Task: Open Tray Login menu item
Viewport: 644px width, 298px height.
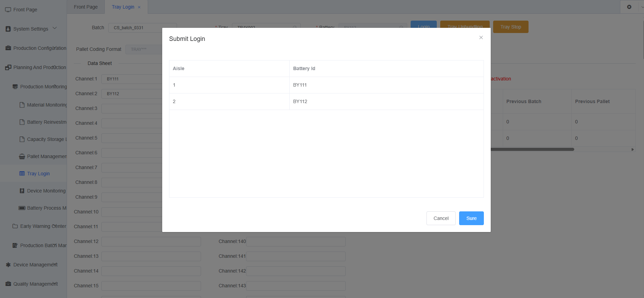Action: (x=33, y=174)
